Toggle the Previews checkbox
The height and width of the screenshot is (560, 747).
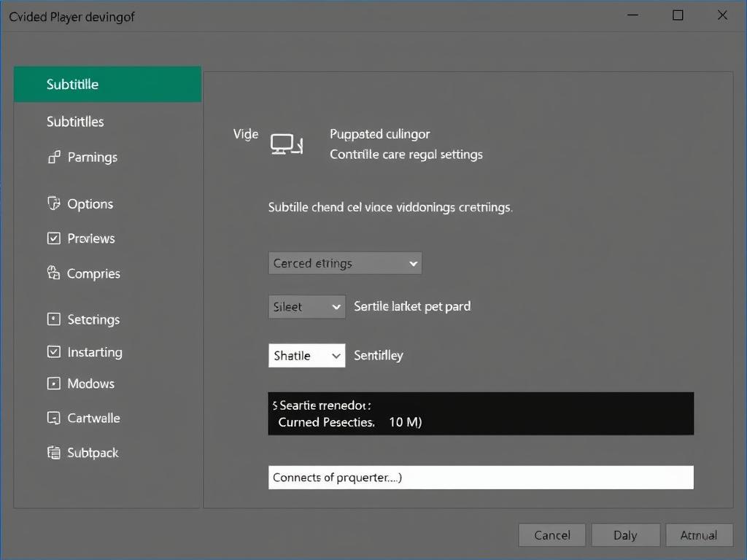(54, 238)
